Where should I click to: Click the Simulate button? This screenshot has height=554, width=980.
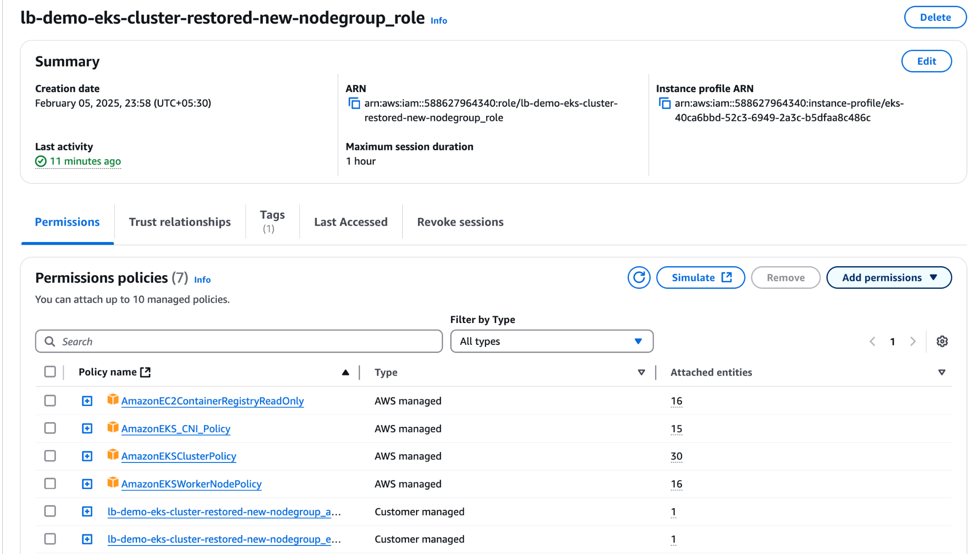701,277
